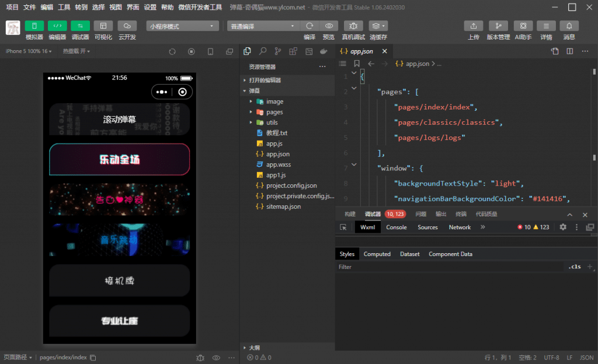Image resolution: width=598 pixels, height=364 pixels.
Task: Toggle the editor (编辑器) panel button
Action: pyautogui.click(x=57, y=26)
